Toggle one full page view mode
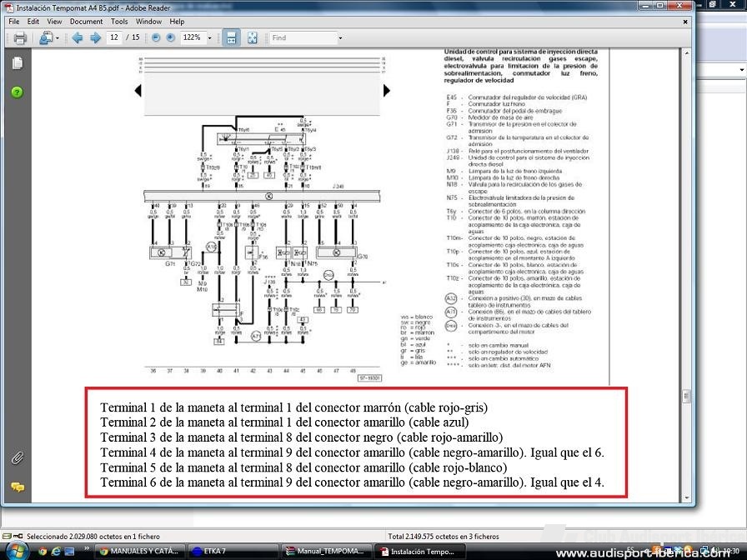Image resolution: width=747 pixels, height=560 pixels. (251, 37)
